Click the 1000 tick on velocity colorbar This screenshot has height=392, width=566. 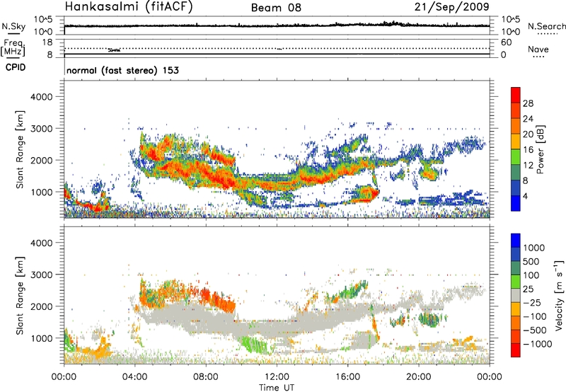[534, 248]
